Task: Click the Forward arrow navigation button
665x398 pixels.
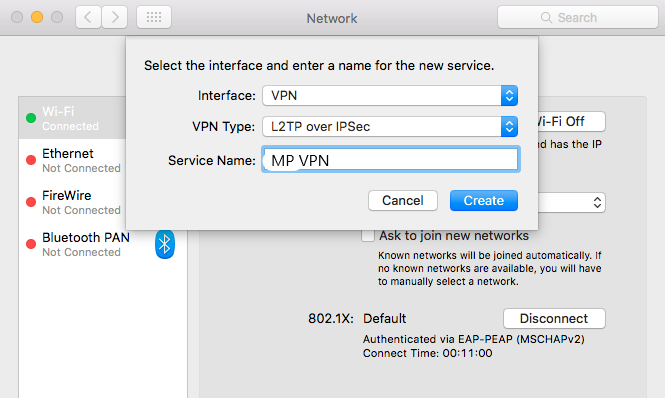Action: [x=115, y=17]
